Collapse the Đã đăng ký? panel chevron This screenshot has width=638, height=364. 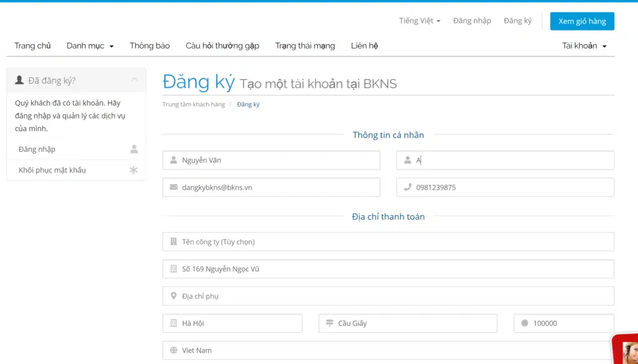(135, 80)
